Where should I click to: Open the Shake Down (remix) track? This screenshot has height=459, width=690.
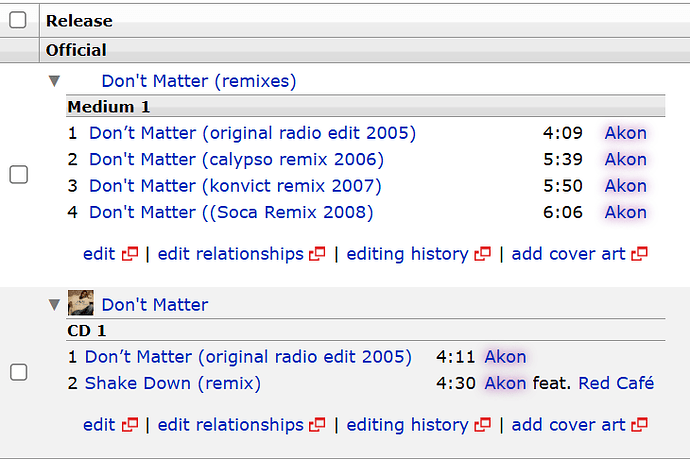pos(172,383)
